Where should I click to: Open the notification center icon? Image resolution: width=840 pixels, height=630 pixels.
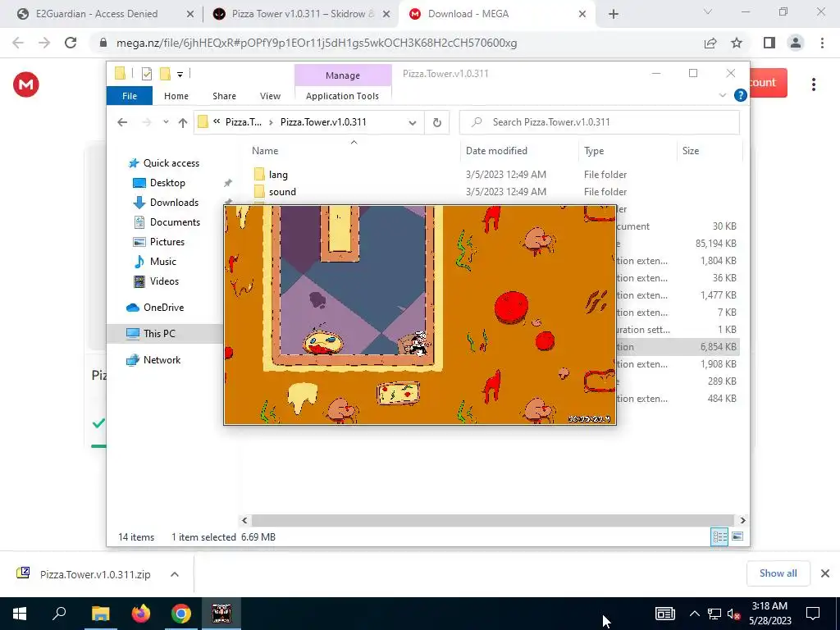coord(813,614)
